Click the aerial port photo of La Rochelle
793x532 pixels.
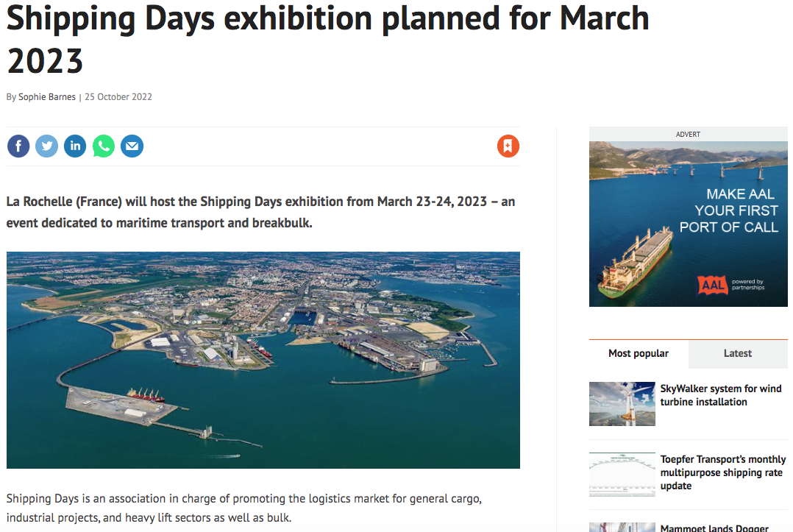pos(263,360)
